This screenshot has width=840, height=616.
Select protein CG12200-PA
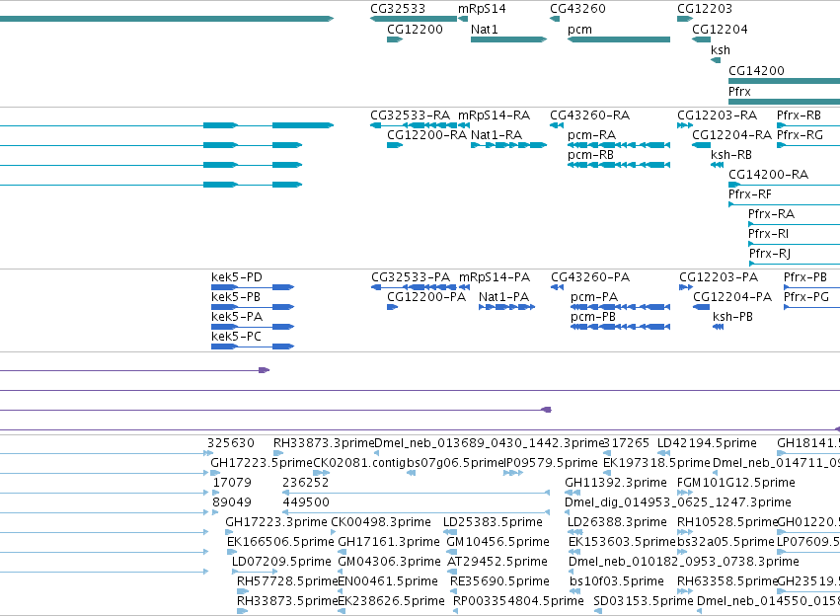pyautogui.click(x=426, y=297)
